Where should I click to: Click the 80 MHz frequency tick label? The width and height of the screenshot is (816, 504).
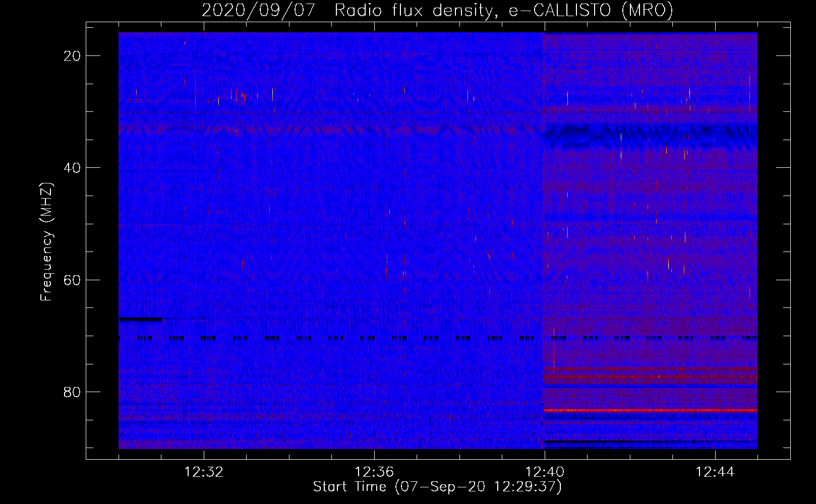click(72, 392)
